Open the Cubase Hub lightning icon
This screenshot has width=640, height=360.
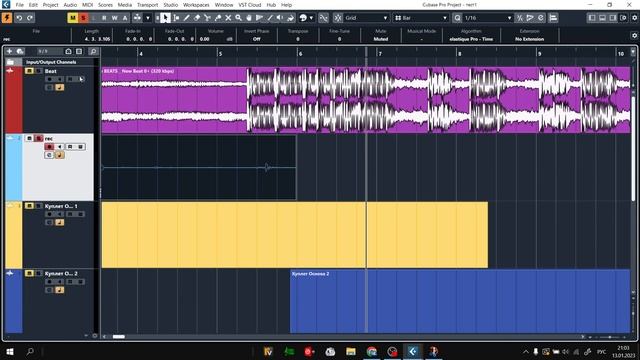[x=7, y=18]
